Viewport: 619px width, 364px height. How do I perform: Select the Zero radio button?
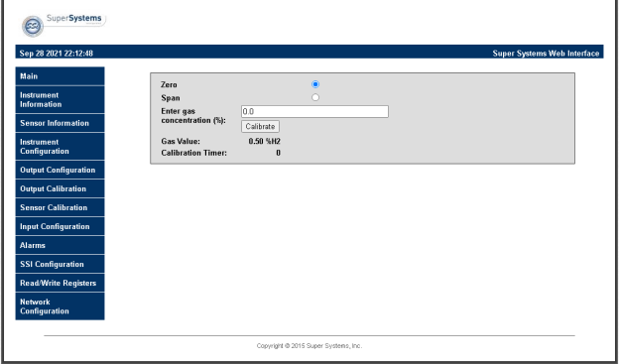pyautogui.click(x=315, y=84)
